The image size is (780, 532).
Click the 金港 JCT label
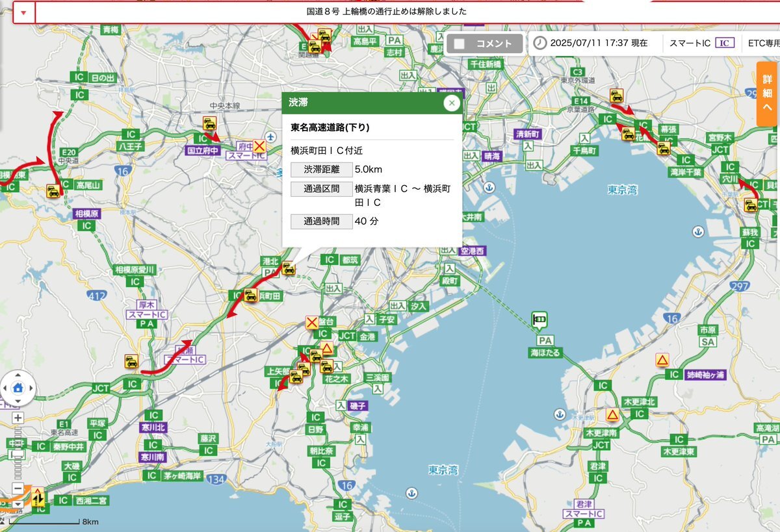(367, 336)
